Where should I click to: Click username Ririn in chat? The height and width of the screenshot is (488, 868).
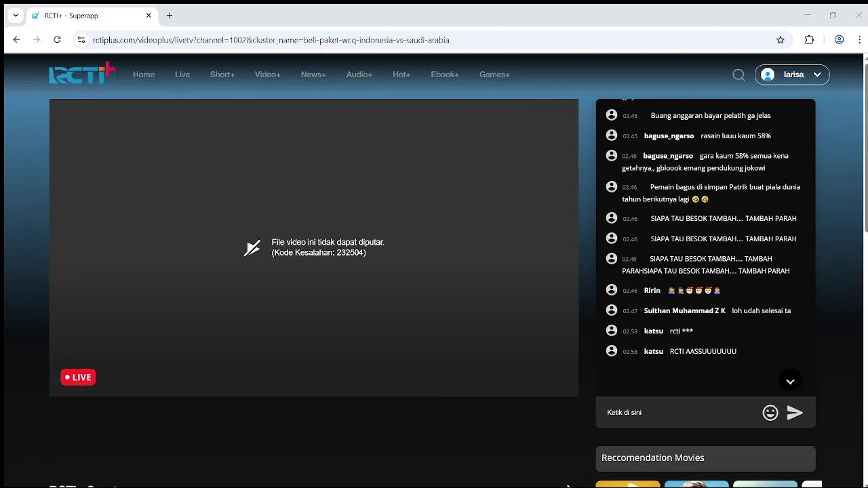[652, 290]
